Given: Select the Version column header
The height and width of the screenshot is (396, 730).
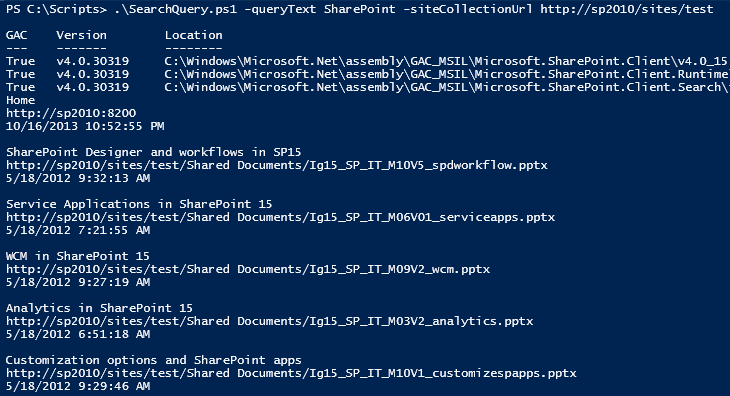Looking at the screenshot, I should [81, 35].
